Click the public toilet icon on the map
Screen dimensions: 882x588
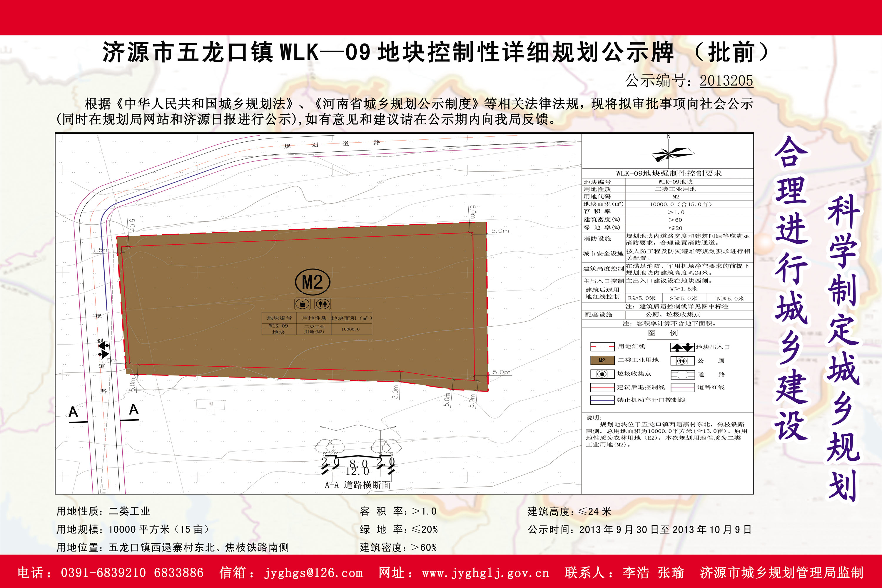click(322, 304)
